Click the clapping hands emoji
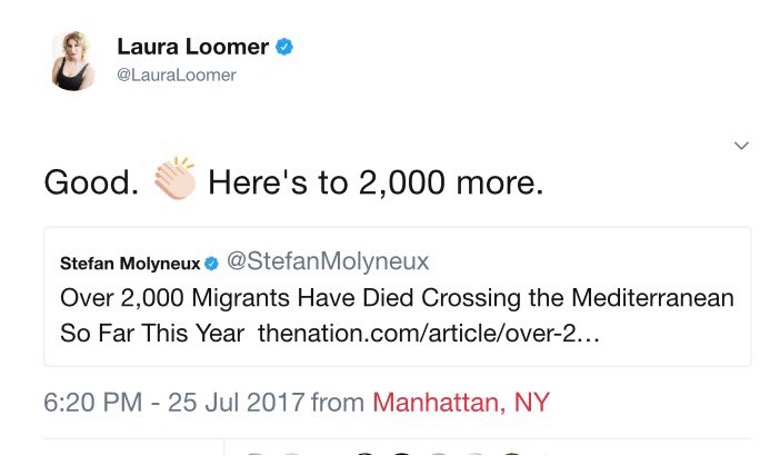 point(174,181)
